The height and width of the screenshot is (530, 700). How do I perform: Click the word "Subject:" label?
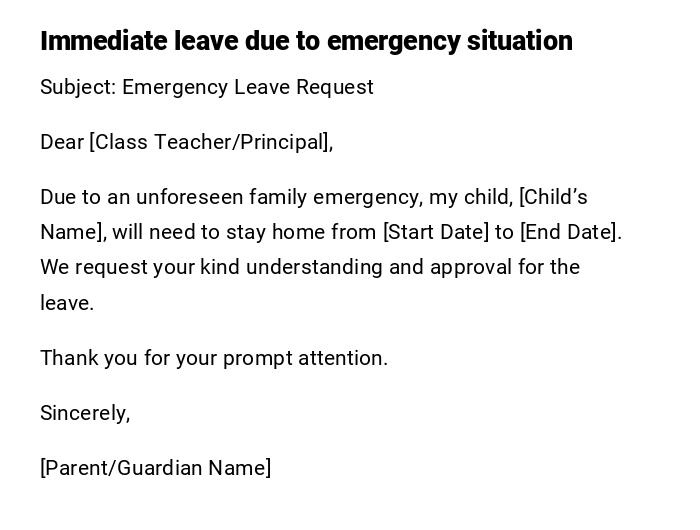(x=78, y=87)
